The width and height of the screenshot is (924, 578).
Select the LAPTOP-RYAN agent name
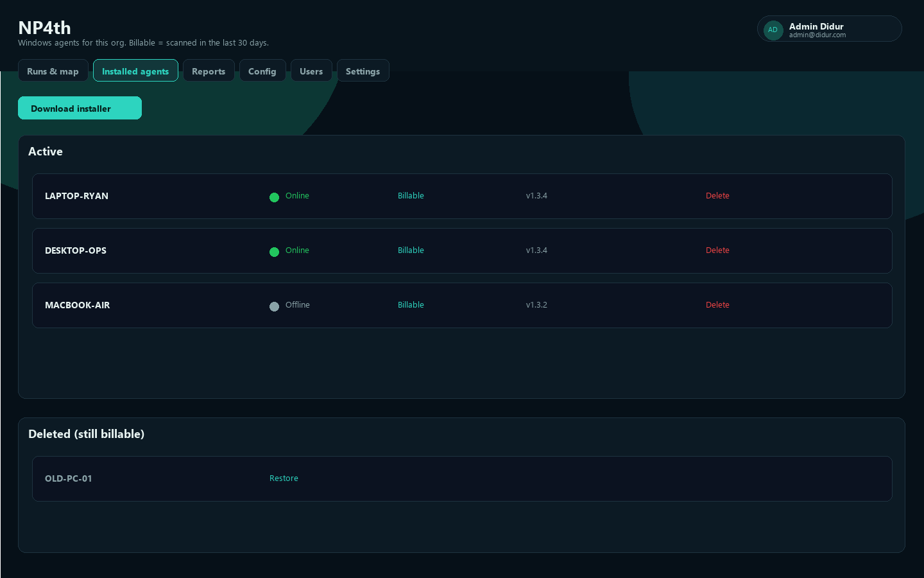point(76,196)
